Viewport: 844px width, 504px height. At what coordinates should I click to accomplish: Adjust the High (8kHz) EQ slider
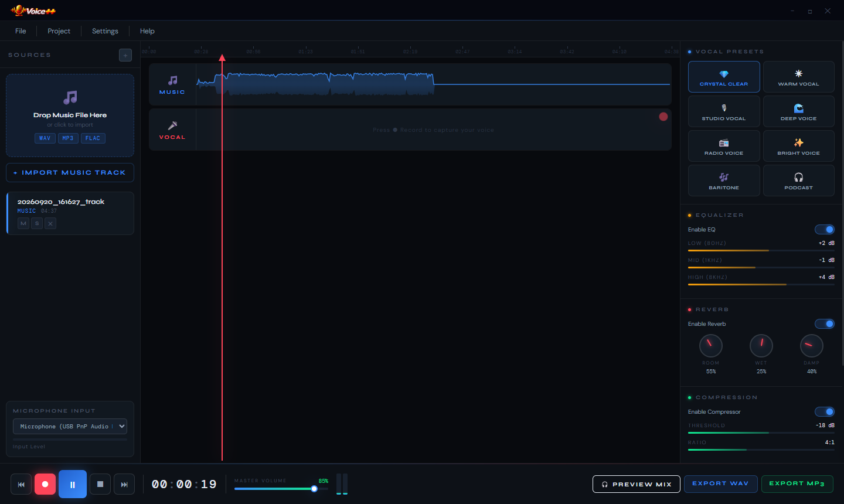pyautogui.click(x=761, y=284)
